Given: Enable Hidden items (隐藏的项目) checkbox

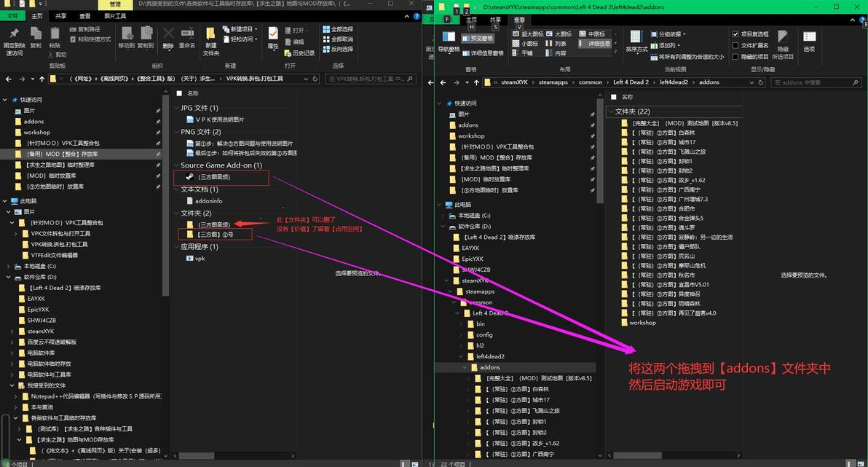Looking at the screenshot, I should pos(735,57).
